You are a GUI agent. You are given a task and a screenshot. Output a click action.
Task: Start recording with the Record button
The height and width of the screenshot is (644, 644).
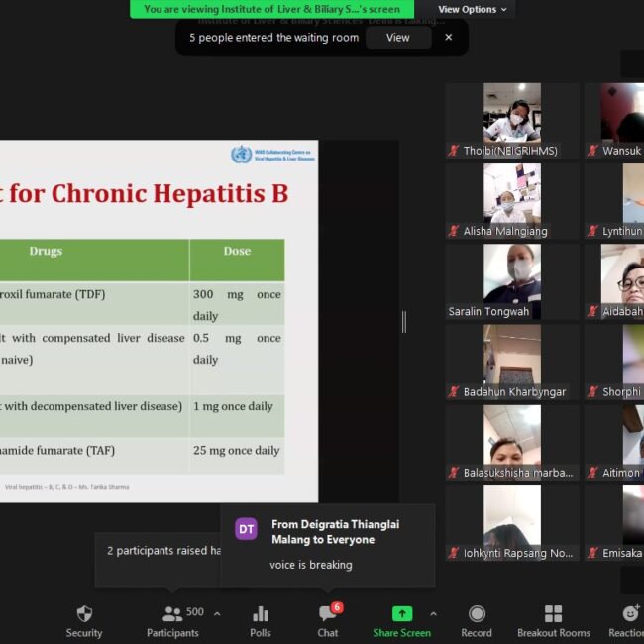(x=477, y=614)
